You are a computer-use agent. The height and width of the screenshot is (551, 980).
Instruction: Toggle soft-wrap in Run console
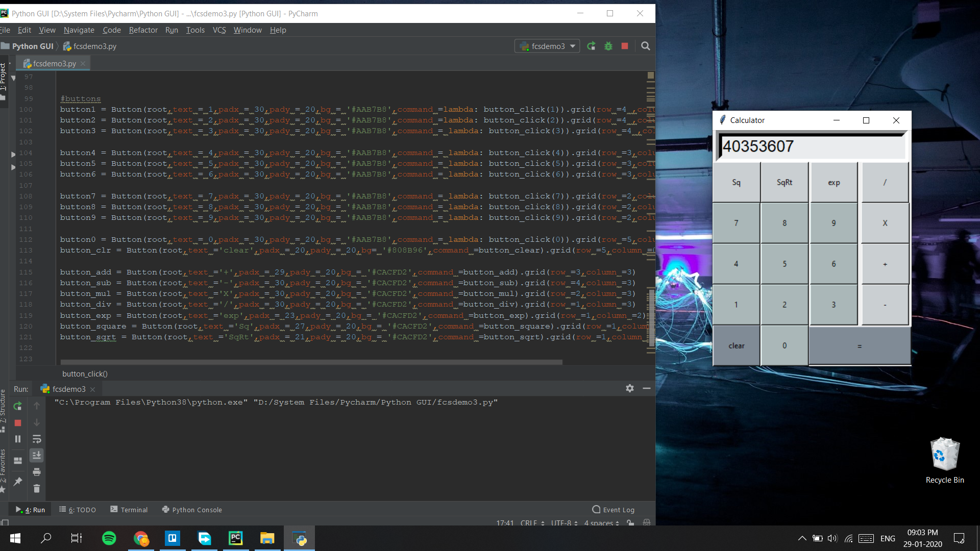[x=37, y=439]
